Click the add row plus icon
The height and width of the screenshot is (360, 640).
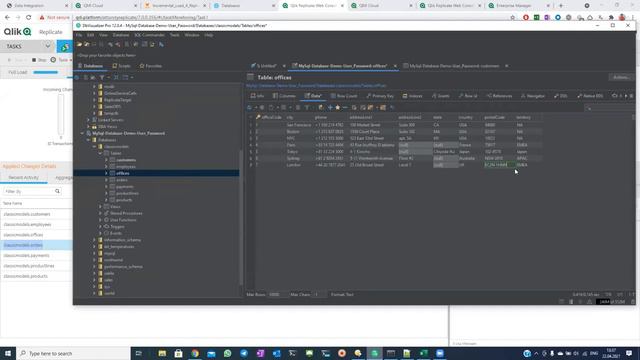(330, 108)
